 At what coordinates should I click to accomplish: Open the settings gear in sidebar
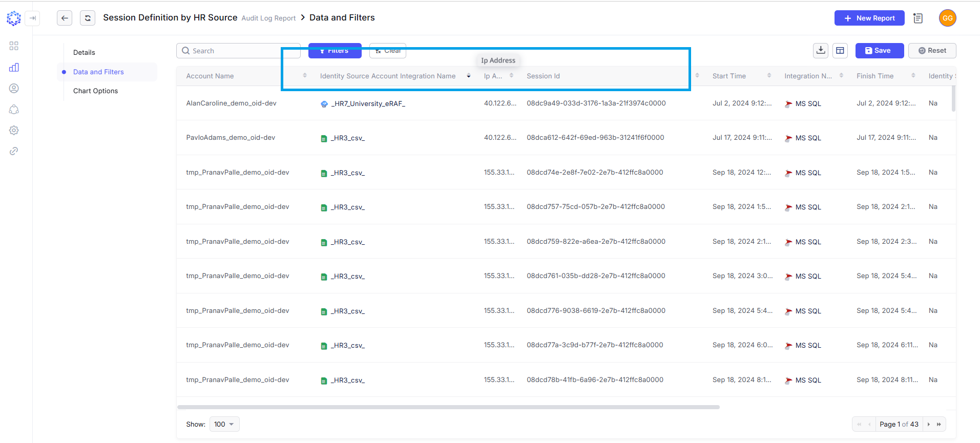tap(14, 130)
